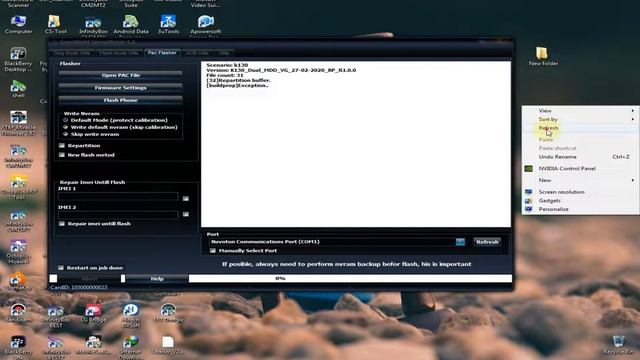
Task: Select the New folder desktop icon
Action: click(543, 56)
